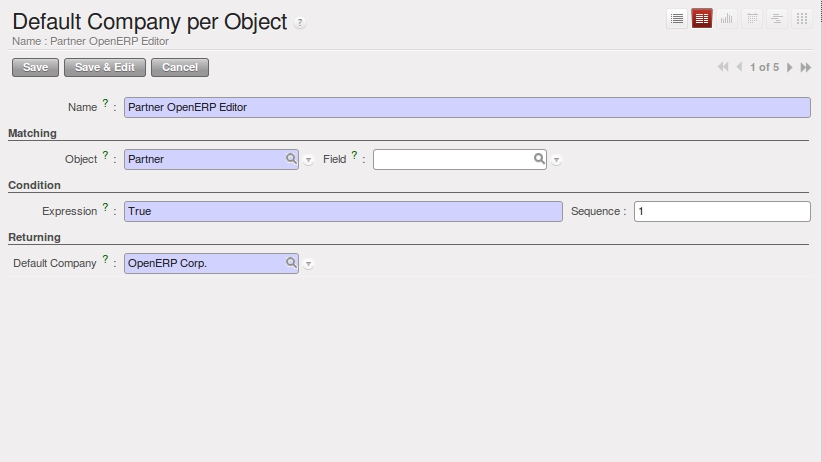Expand the Object field dropdown arrow
This screenshot has height=462, width=822.
tap(309, 160)
